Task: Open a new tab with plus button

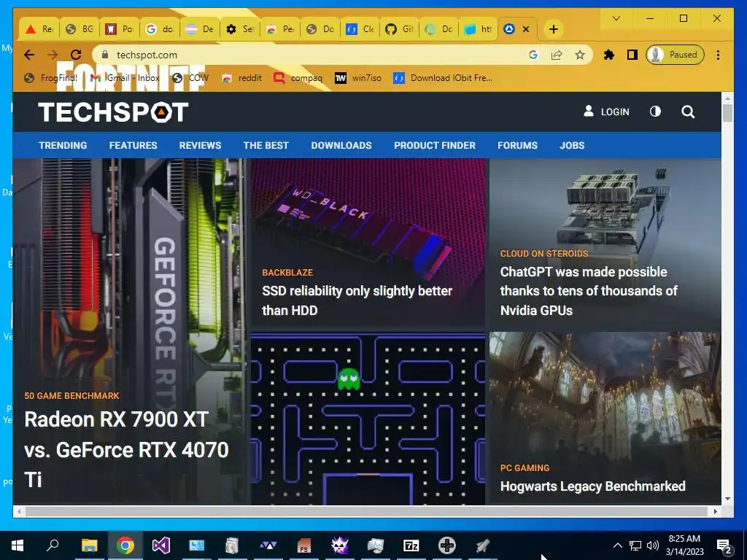Action: coord(553,29)
